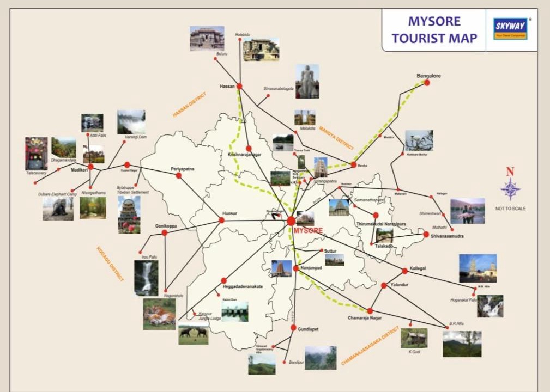Click the Gundlupet label
550x392 pixels.
click(x=308, y=329)
